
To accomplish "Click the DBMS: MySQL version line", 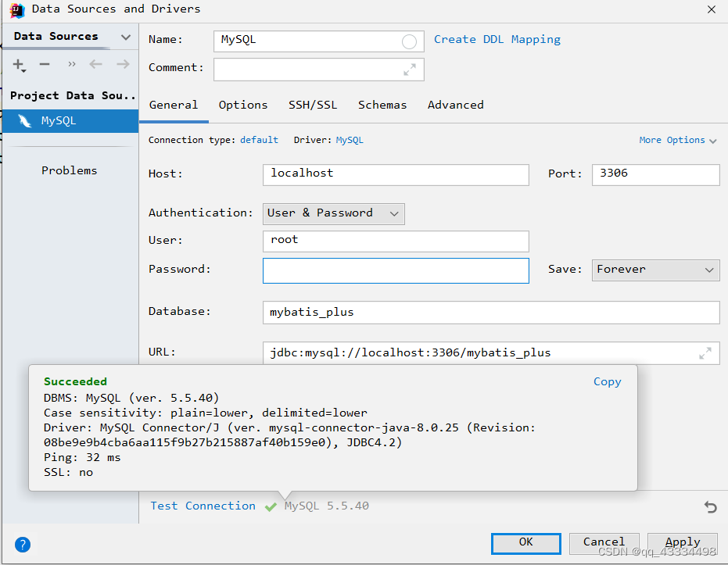I will 131,398.
